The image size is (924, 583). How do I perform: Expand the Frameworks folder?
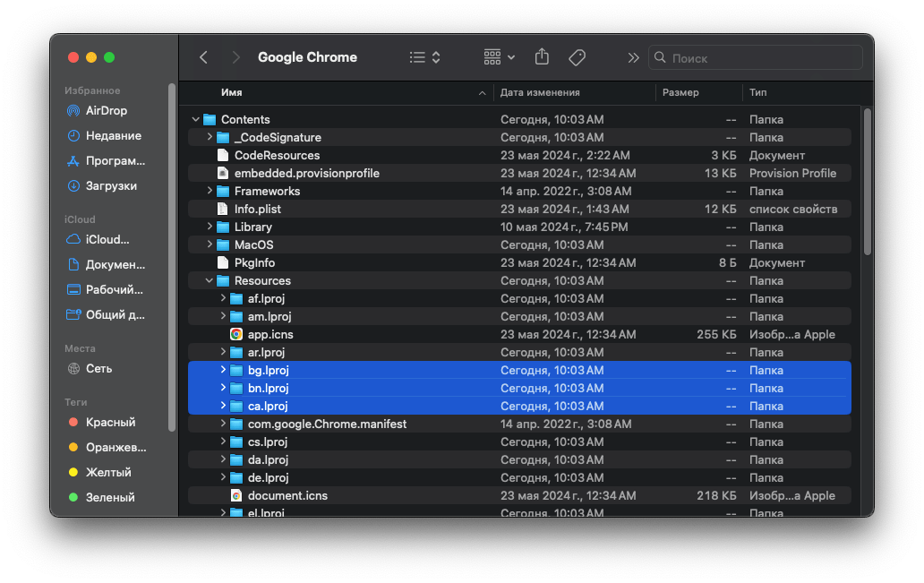click(210, 191)
